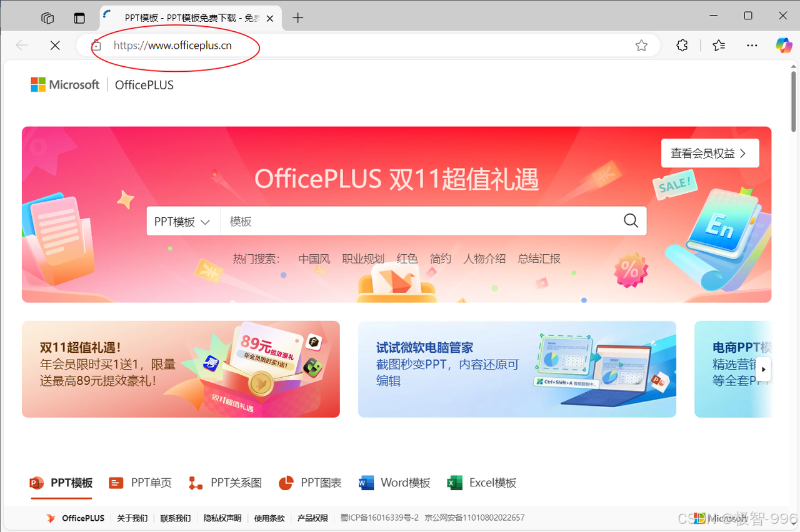800x532 pixels.
Task: Click 查看会员权益 button
Action: click(x=710, y=153)
